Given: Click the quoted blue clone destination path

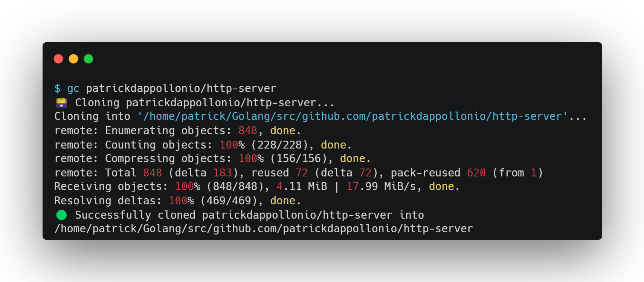Looking at the screenshot, I should pos(353,116).
